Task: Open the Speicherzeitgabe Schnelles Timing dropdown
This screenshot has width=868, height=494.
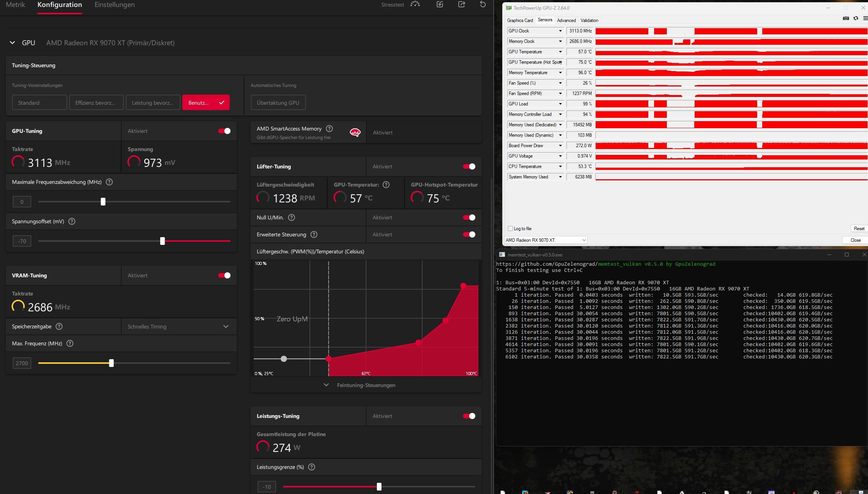Action: [179, 326]
